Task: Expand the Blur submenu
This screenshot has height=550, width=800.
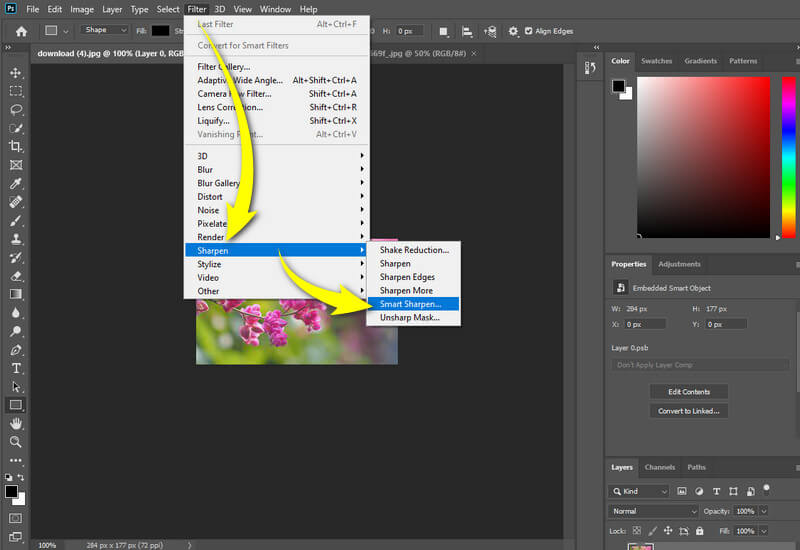Action: (x=276, y=169)
